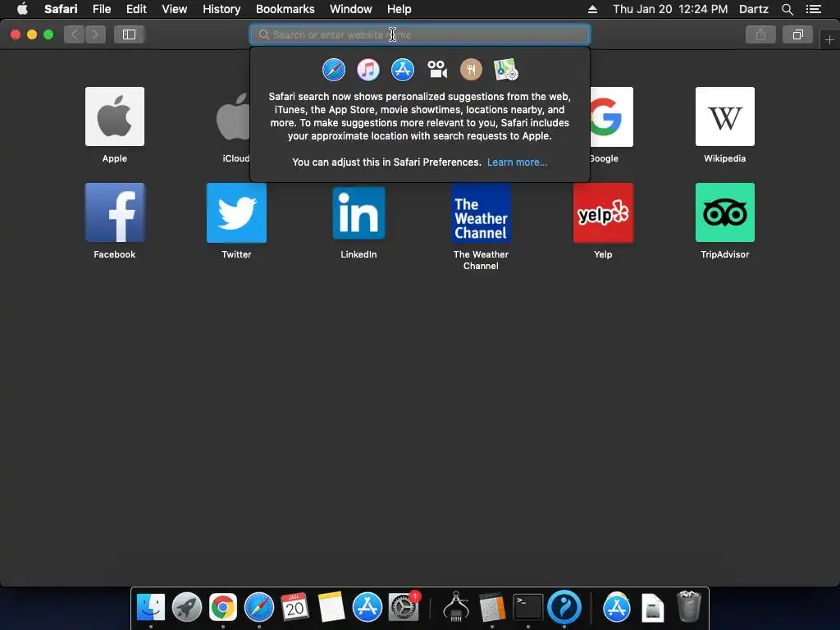Show the Safari sidebar
Image resolution: width=840 pixels, height=630 pixels.
click(129, 34)
